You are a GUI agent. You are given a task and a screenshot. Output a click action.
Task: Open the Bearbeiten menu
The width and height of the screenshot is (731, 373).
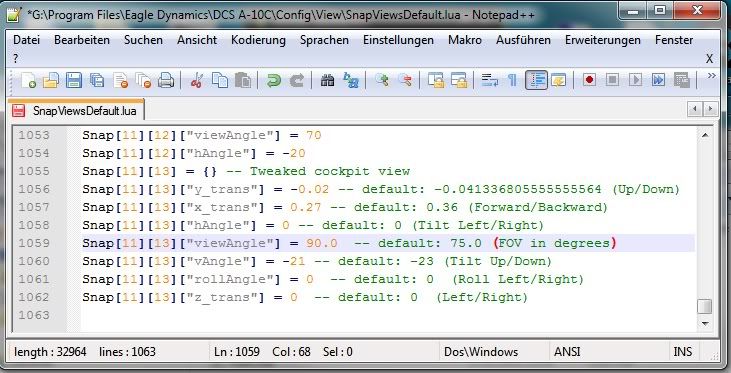[82, 40]
